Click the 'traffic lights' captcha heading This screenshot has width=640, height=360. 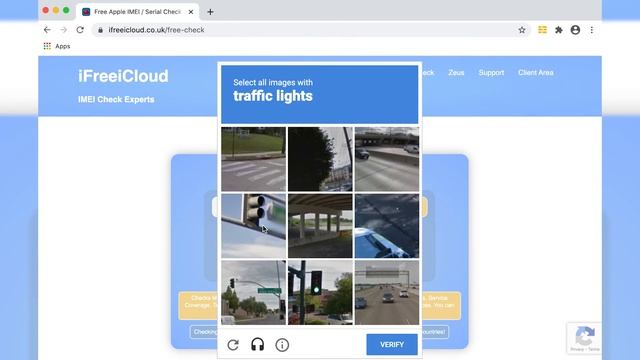tap(273, 96)
